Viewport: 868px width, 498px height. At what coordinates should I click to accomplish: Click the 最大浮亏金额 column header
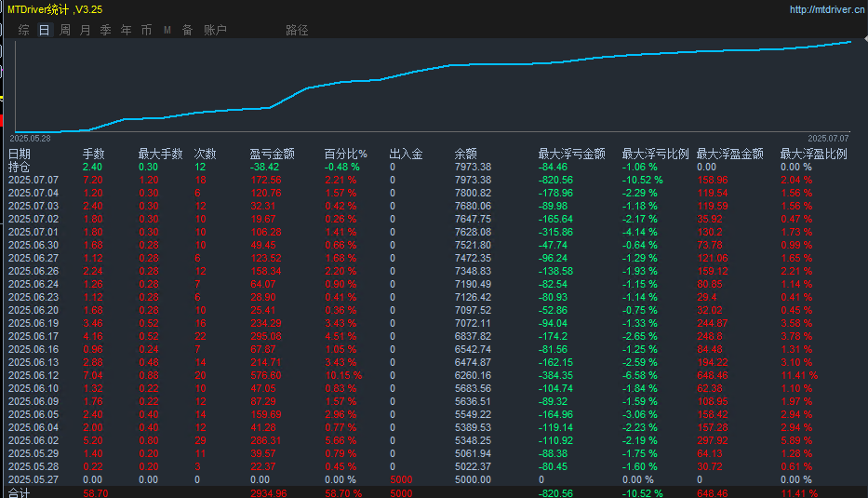(572, 154)
